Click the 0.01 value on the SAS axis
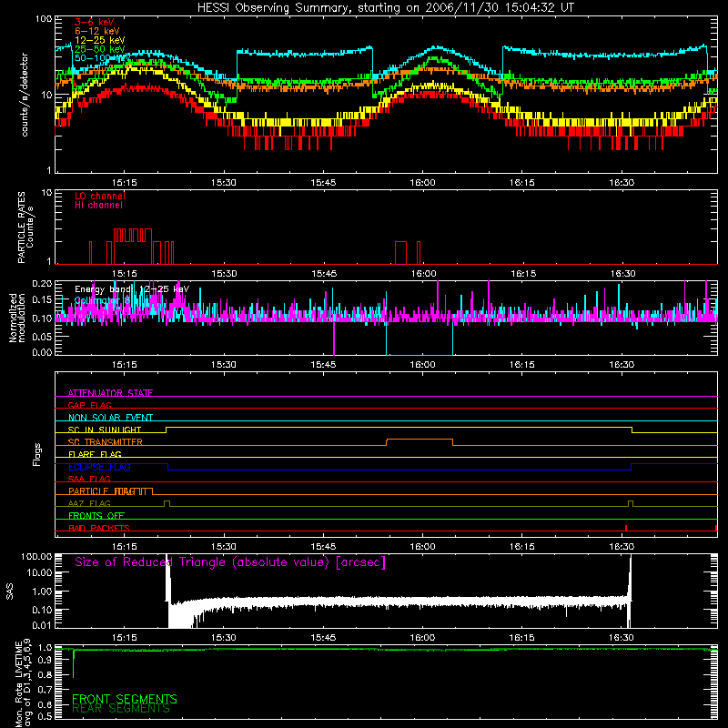The image size is (728, 728). tap(42, 625)
